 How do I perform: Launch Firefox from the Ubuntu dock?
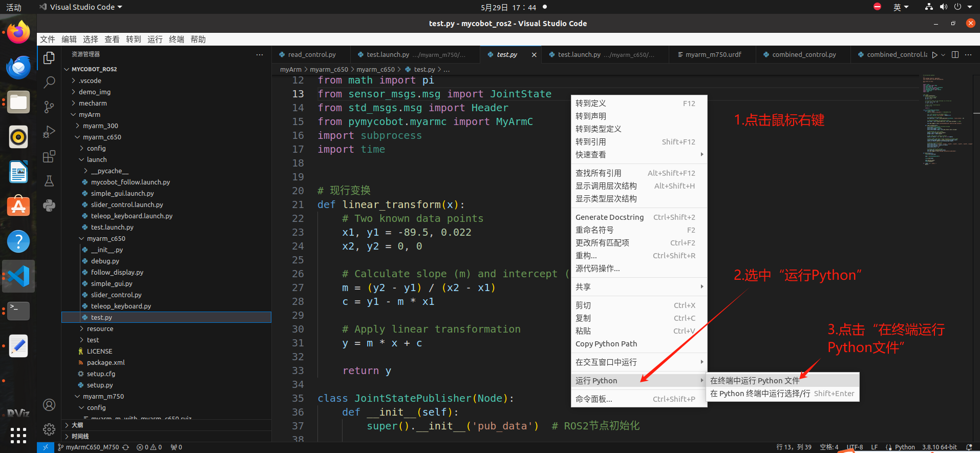click(18, 33)
